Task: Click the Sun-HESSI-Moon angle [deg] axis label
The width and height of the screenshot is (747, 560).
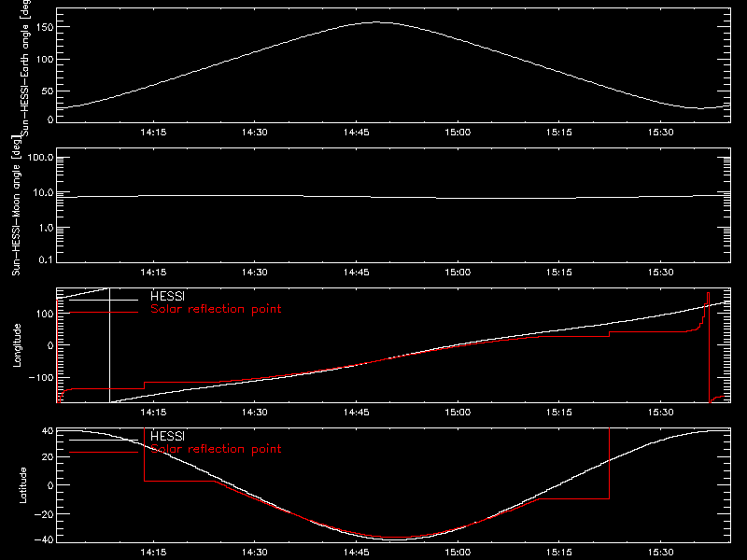Action: (16, 205)
